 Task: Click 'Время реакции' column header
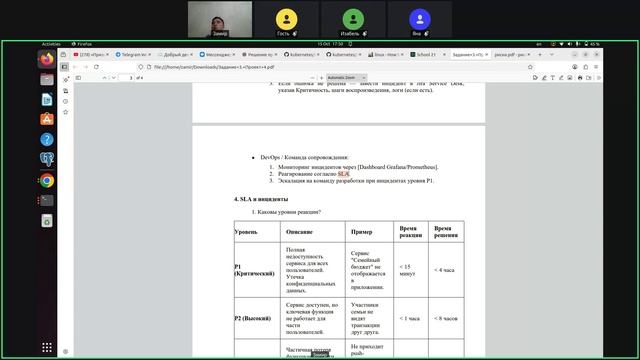coord(411,232)
